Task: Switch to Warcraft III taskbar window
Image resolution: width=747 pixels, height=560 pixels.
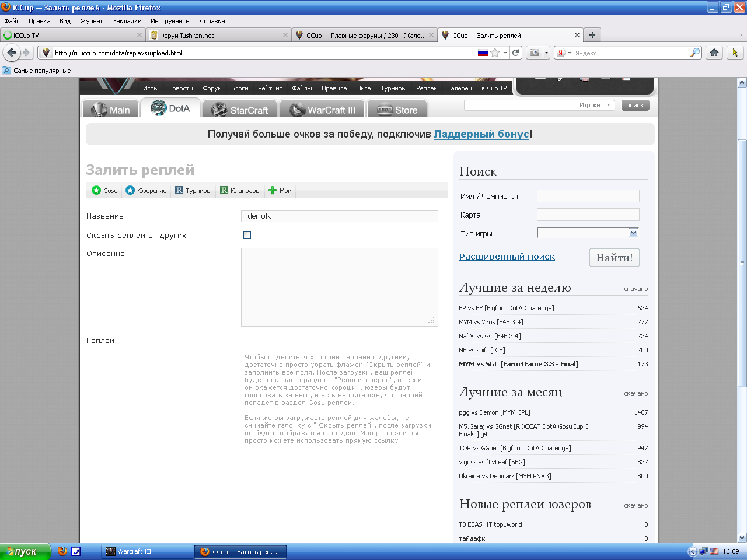Action: tap(147, 551)
